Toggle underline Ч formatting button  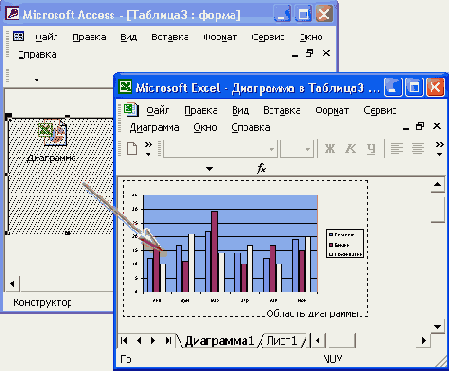coord(371,149)
